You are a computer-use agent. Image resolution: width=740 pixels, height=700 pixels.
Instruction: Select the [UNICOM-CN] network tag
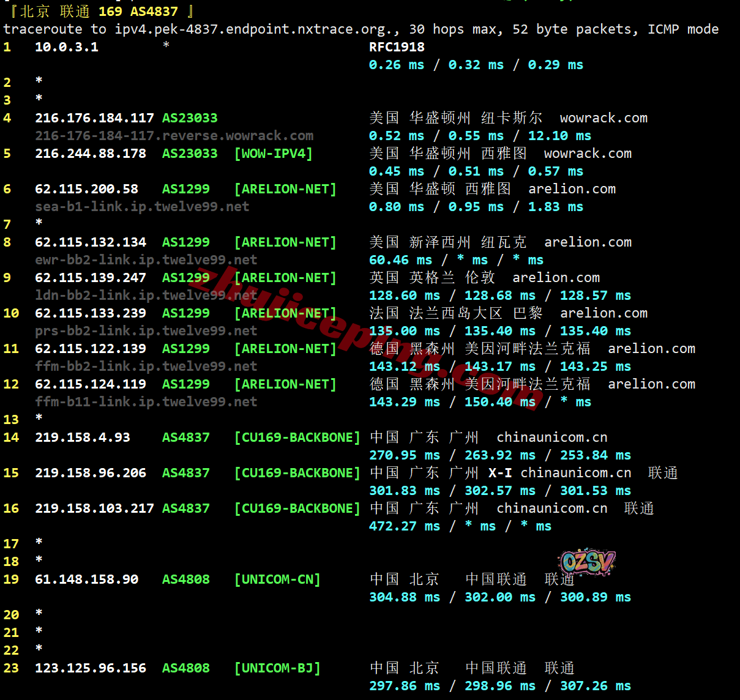[x=277, y=579]
